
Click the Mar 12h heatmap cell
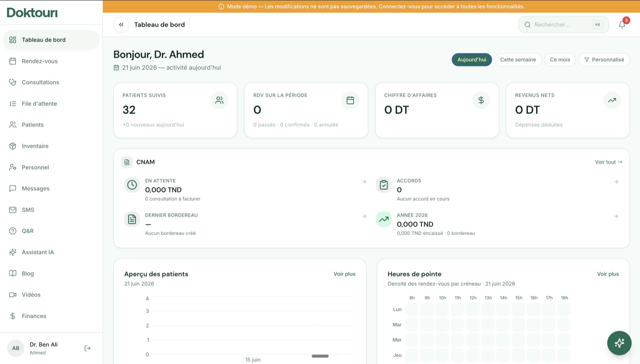[473, 325]
